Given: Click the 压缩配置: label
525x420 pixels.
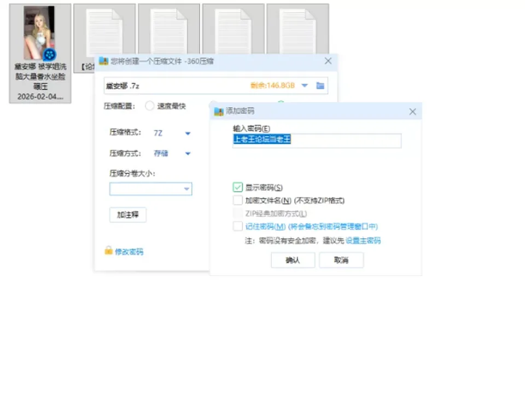Looking at the screenshot, I should 120,106.
